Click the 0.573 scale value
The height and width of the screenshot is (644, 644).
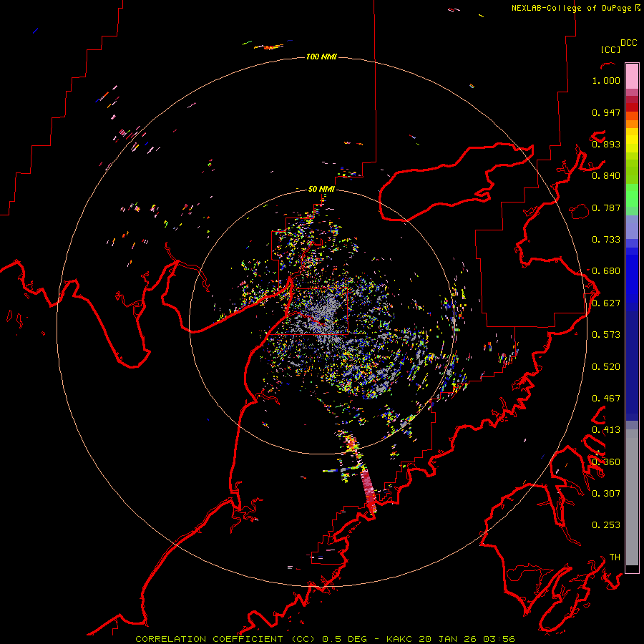[606, 335]
